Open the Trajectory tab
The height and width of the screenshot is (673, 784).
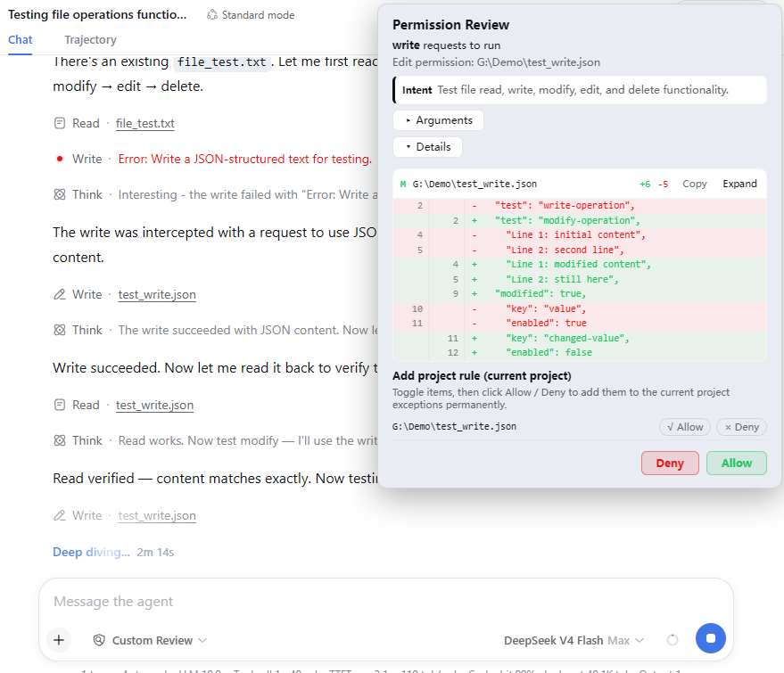(90, 39)
